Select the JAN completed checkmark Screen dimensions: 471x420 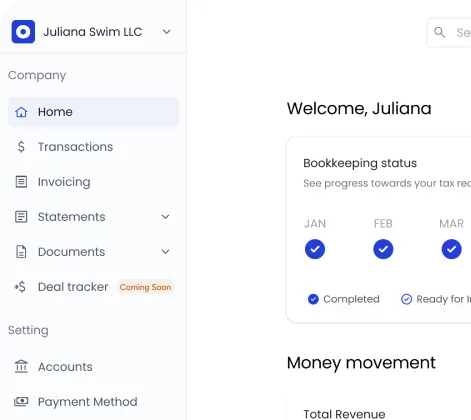pos(315,249)
